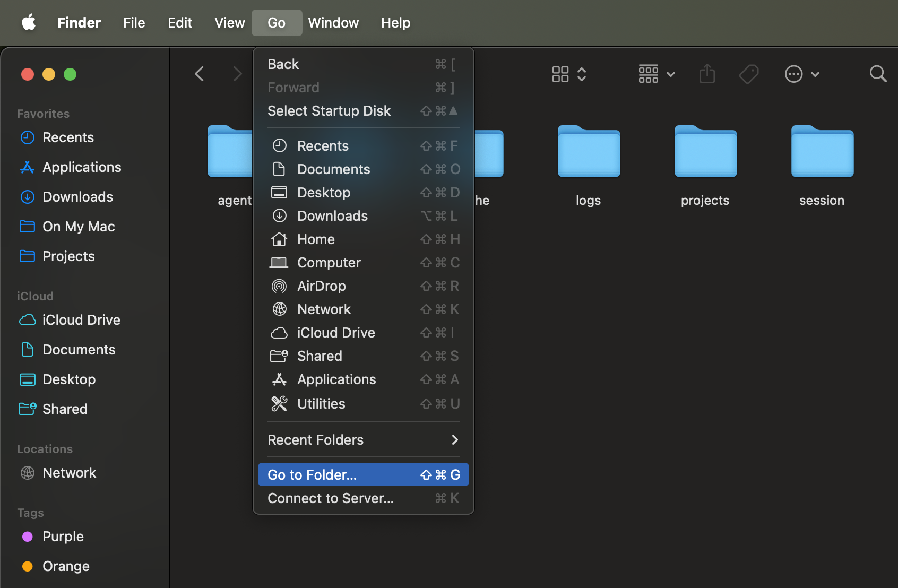
Task: Select AirDrop from the Go menu
Action: pyautogui.click(x=322, y=286)
